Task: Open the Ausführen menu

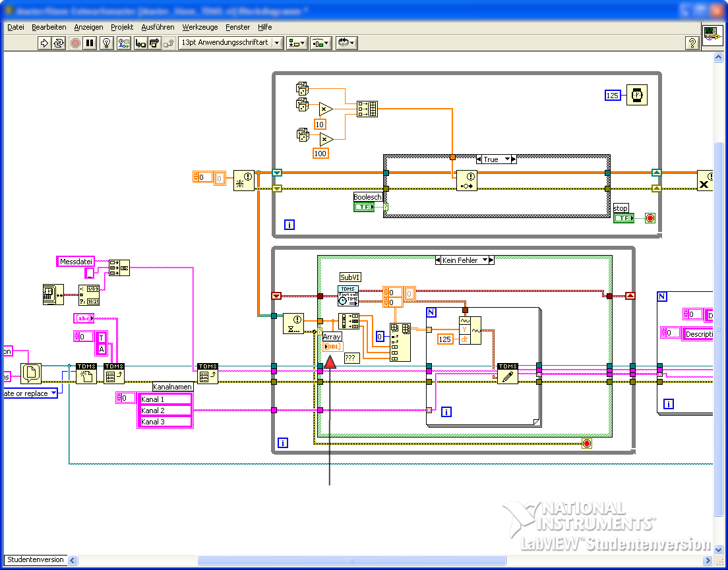Action: (x=158, y=28)
